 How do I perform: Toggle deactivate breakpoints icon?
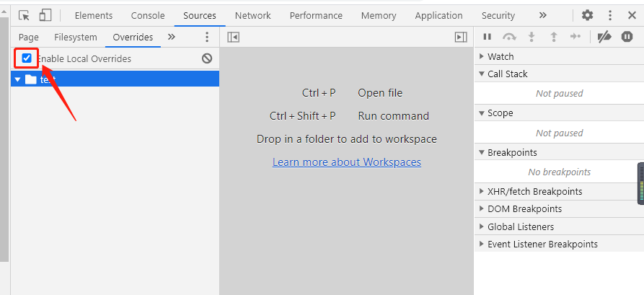click(604, 37)
